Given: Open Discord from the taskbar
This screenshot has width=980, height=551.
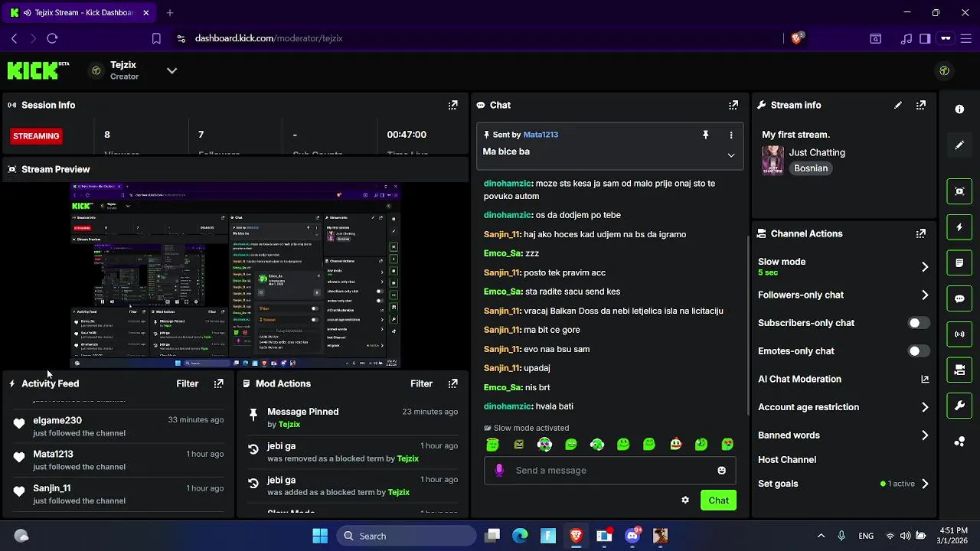Looking at the screenshot, I should (632, 536).
